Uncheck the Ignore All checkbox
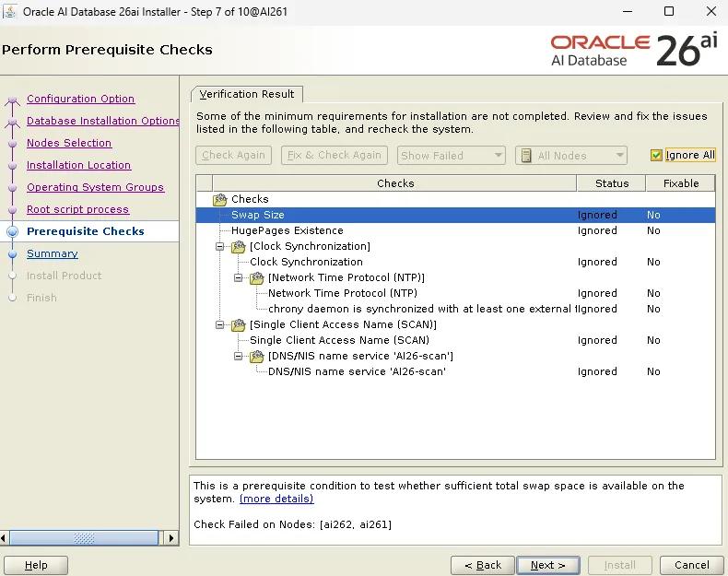The width and height of the screenshot is (728, 576). coord(656,155)
